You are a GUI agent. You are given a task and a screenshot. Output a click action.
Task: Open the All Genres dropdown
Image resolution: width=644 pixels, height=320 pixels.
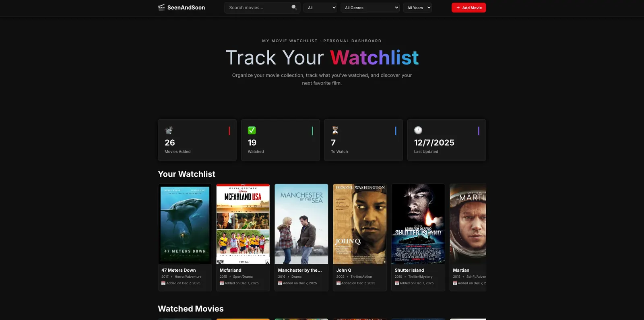click(x=370, y=8)
